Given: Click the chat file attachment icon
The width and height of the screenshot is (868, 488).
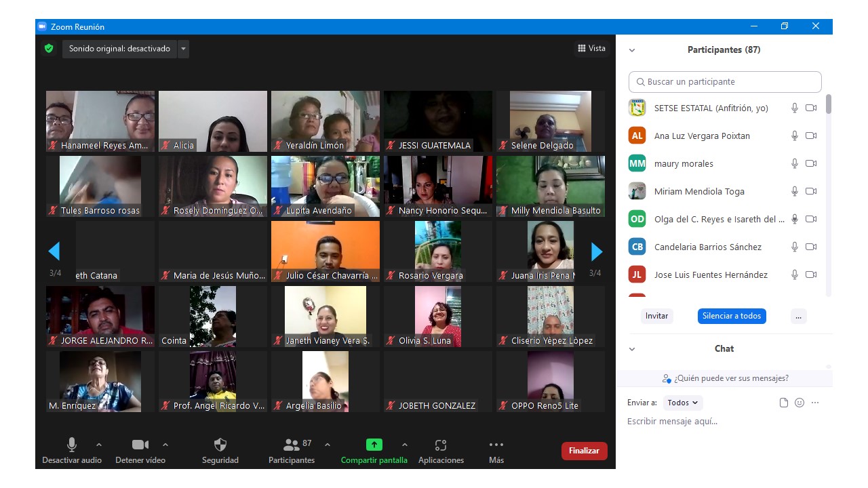Looking at the screenshot, I should click(x=784, y=403).
